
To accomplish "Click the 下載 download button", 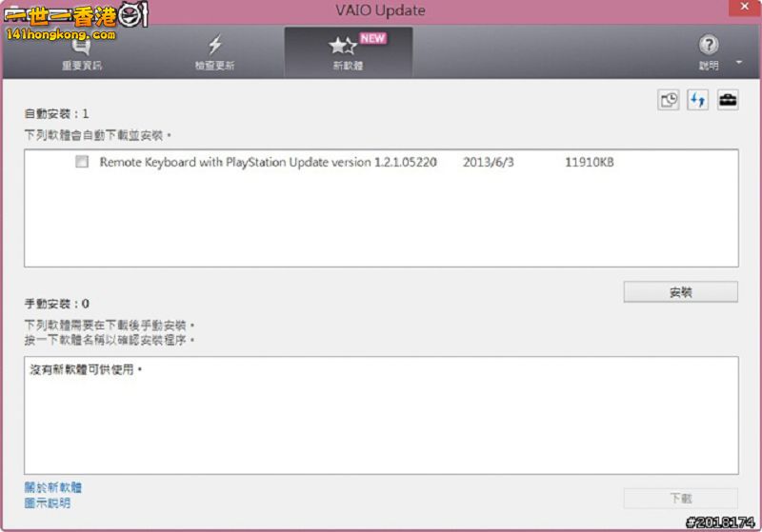I will tap(681, 498).
